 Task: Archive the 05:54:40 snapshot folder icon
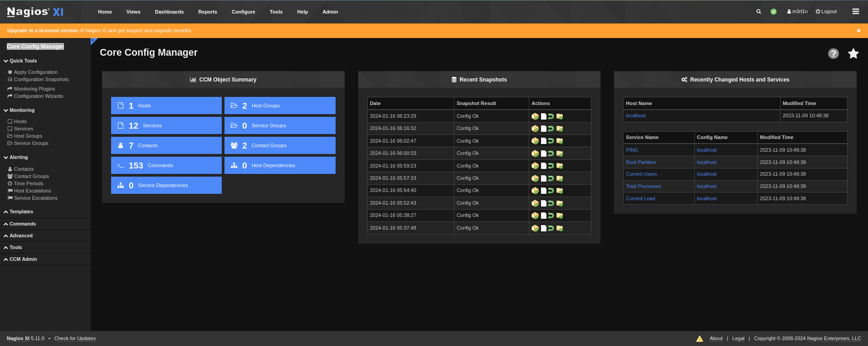[560, 191]
